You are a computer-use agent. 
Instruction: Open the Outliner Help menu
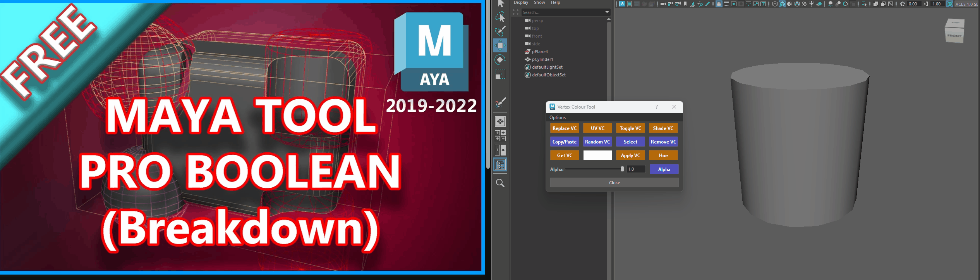tap(555, 3)
